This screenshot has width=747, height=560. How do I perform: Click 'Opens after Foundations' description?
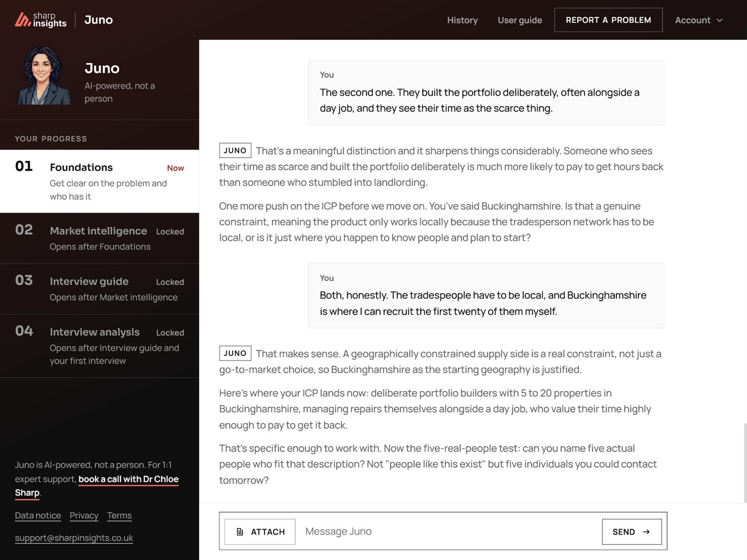point(100,247)
